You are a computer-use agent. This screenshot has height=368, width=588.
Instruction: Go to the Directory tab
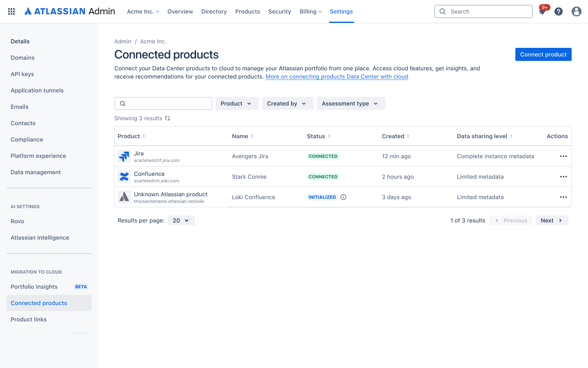[x=214, y=11]
